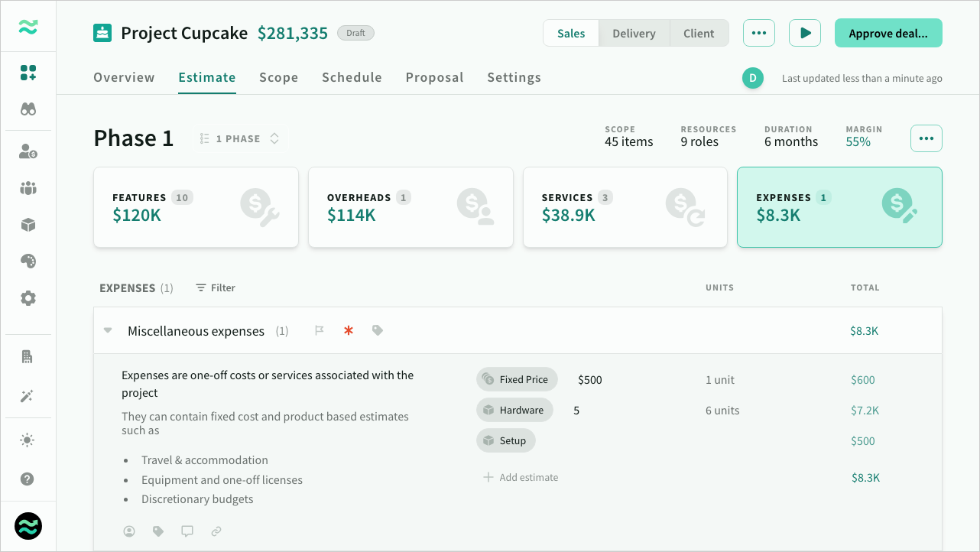Click Add estimate
Image resolution: width=980 pixels, height=552 pixels.
point(521,477)
